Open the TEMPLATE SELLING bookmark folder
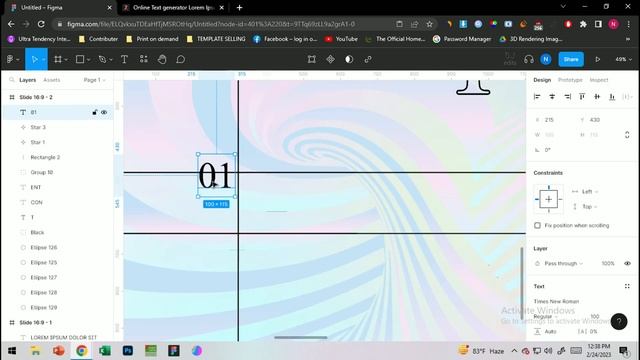The image size is (640, 360). [216, 39]
